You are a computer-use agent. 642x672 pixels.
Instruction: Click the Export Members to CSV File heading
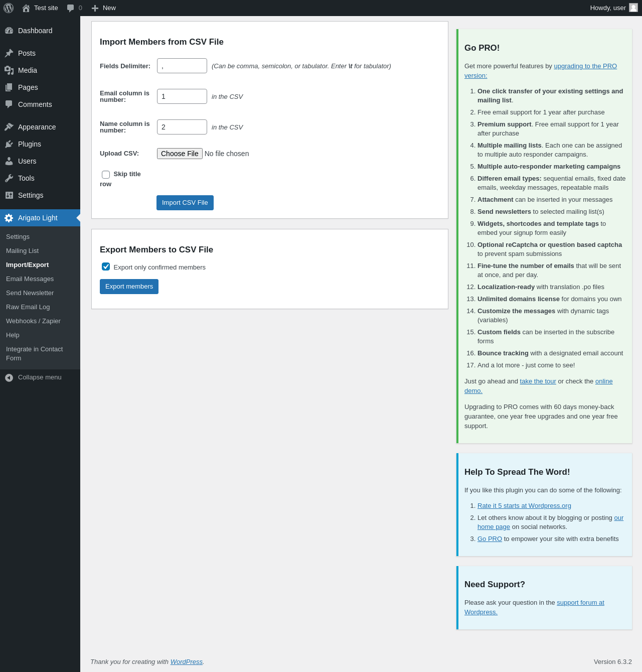156,250
